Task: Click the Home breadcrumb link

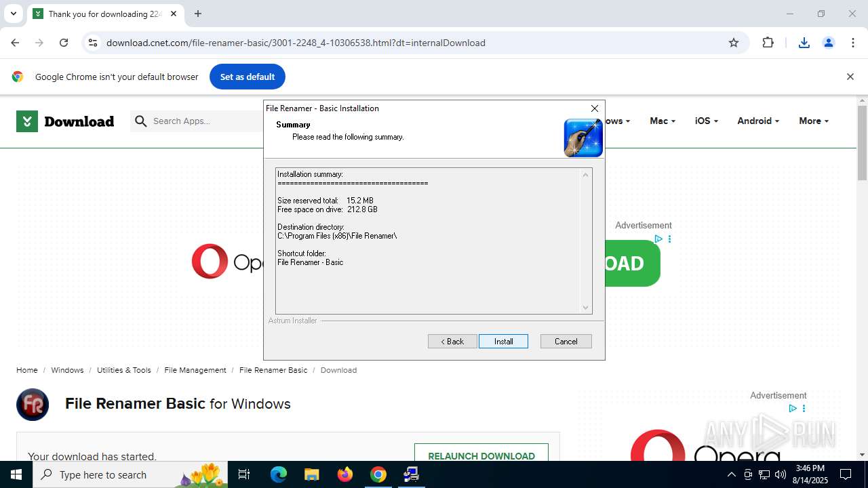Action: (x=27, y=370)
